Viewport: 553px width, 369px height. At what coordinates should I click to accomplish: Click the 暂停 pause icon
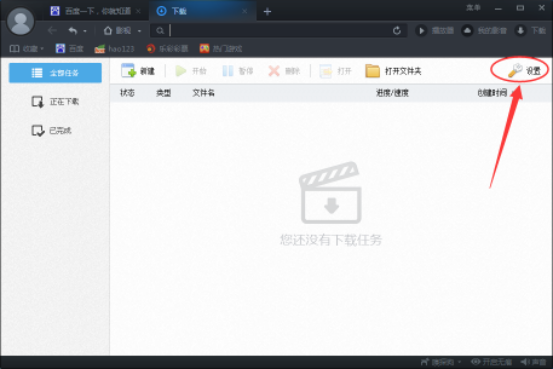(x=227, y=71)
